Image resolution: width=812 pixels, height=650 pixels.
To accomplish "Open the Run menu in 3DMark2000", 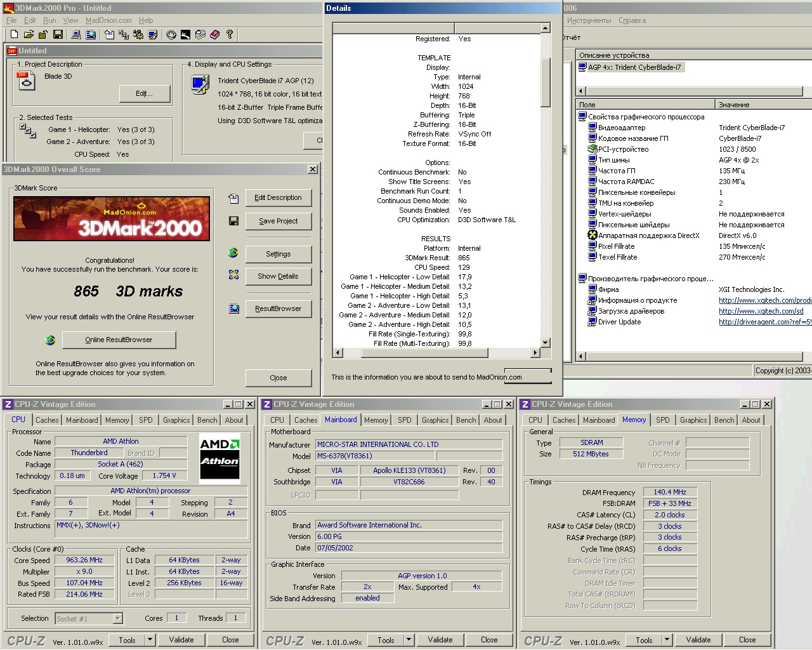I will tap(49, 20).
